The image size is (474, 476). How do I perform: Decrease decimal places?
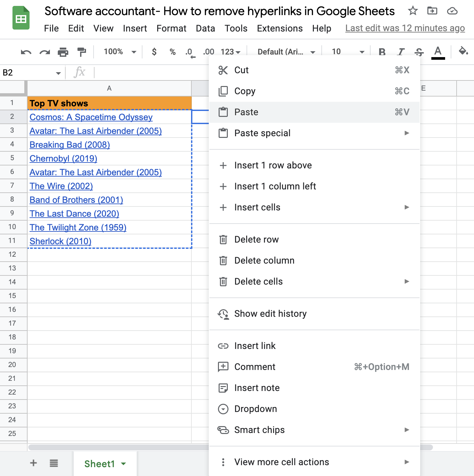pyautogui.click(x=190, y=52)
